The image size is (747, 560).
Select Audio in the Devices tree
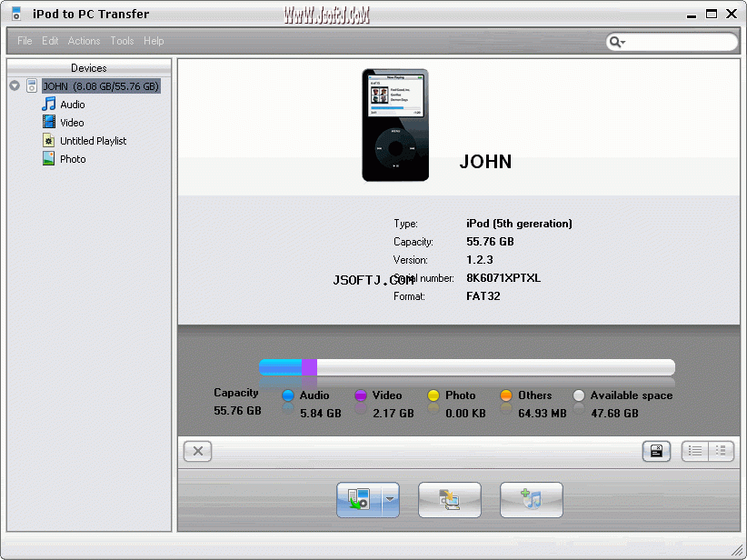coord(73,105)
